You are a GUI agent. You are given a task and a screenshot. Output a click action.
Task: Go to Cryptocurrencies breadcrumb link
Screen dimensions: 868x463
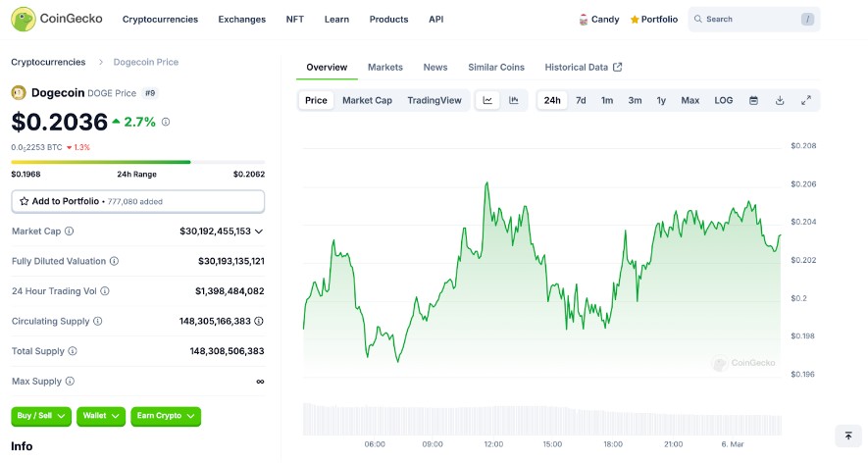(x=48, y=62)
